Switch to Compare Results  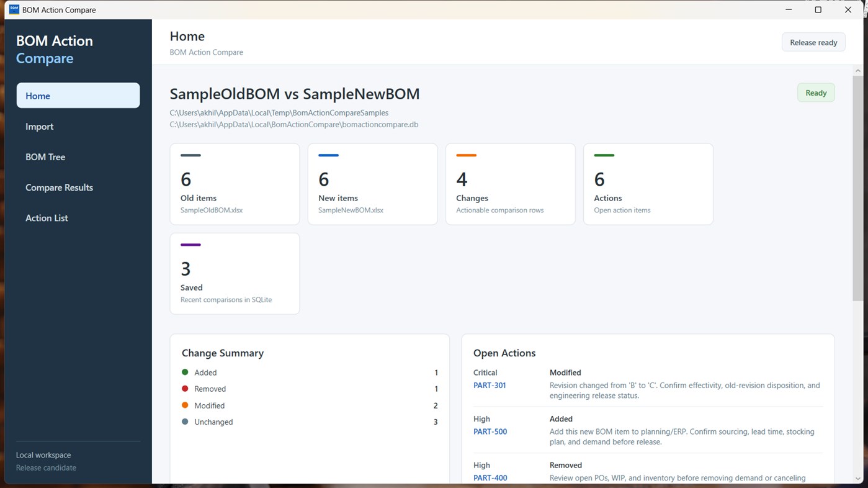tap(78, 187)
